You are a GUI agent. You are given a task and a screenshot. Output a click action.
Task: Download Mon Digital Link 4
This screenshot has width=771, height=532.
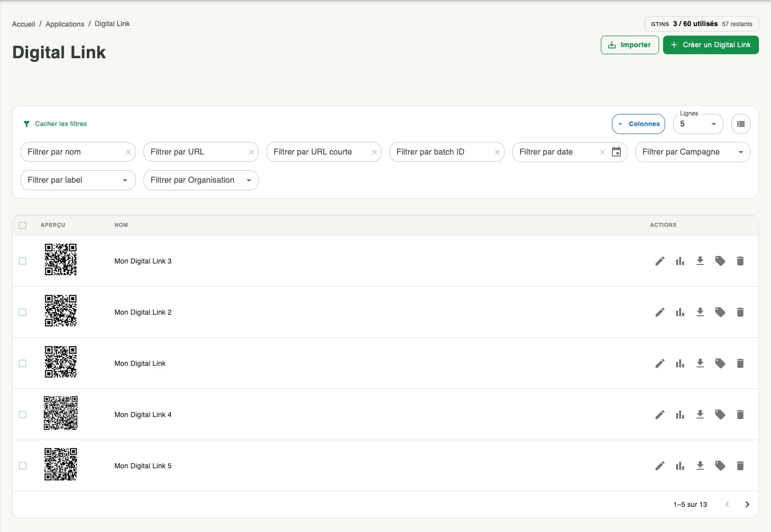(700, 415)
